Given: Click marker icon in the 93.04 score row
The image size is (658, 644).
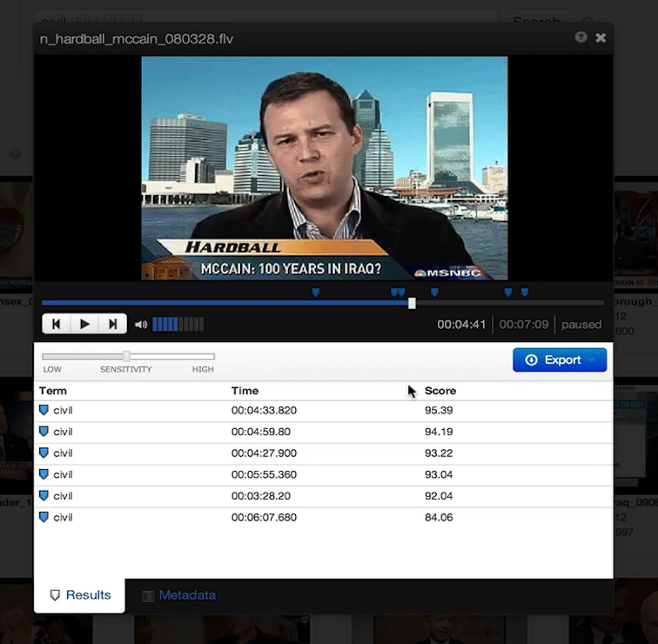Looking at the screenshot, I should pos(44,474).
